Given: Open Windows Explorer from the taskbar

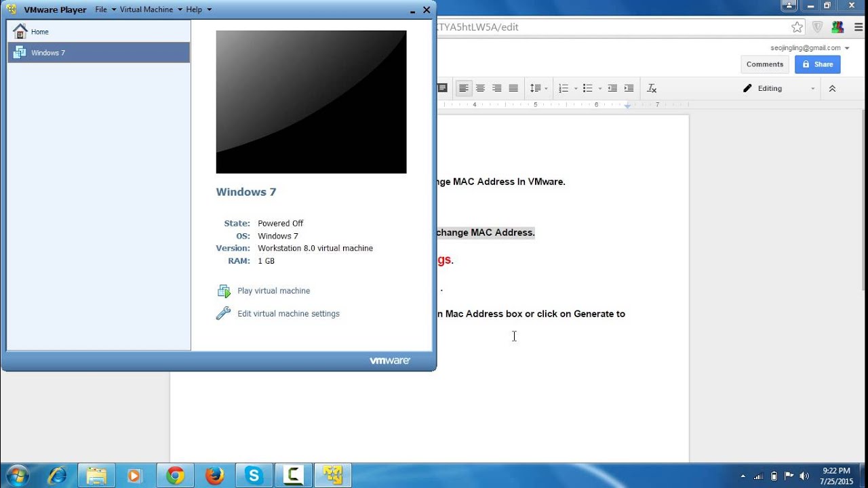Looking at the screenshot, I should 97,476.
